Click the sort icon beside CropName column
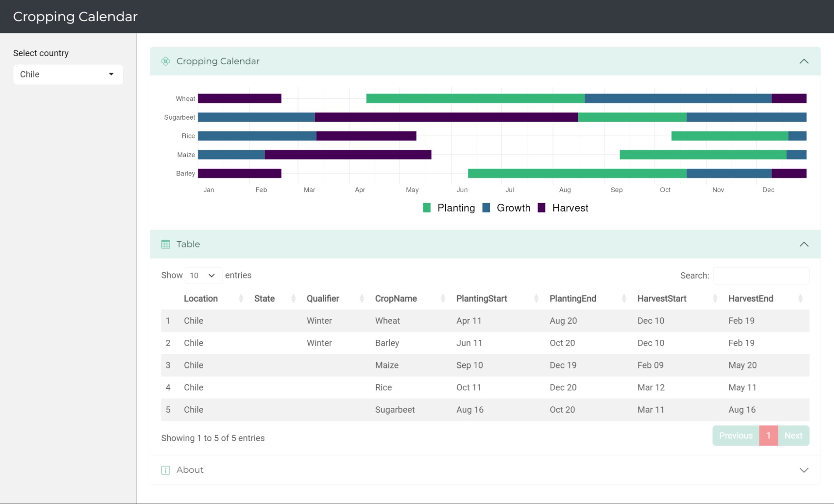This screenshot has width=834, height=504. point(443,298)
